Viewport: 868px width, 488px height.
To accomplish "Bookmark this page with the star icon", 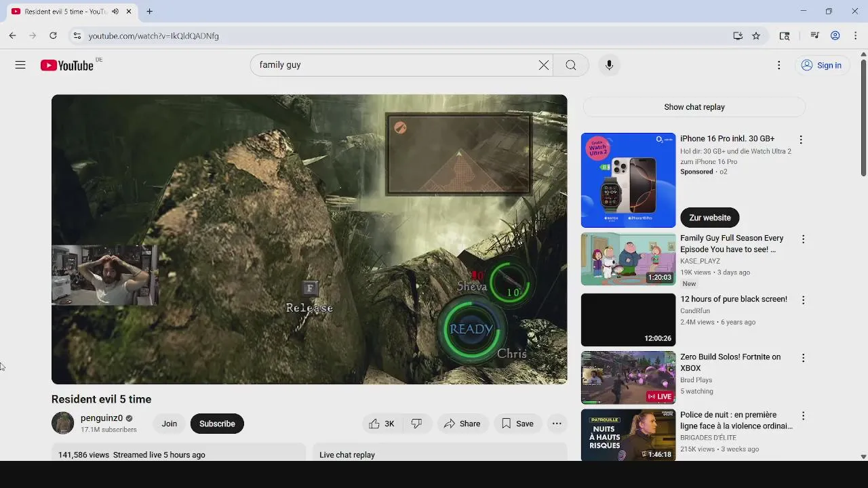I will coord(756,36).
